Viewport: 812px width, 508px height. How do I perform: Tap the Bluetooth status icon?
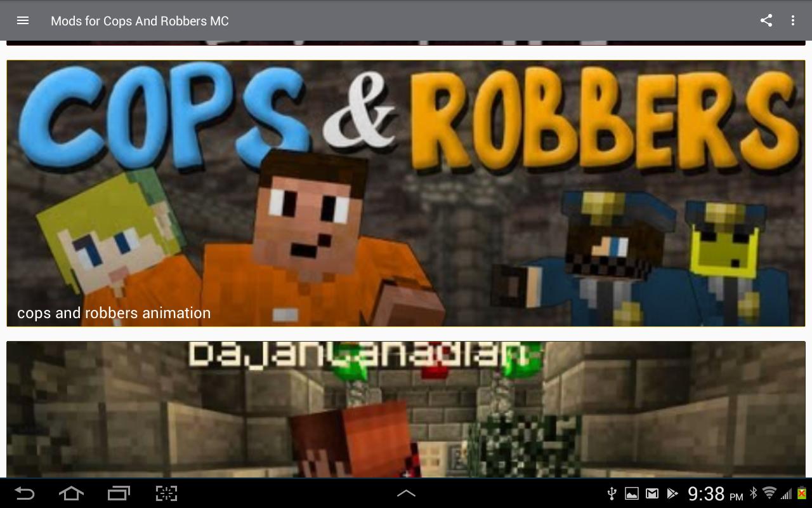point(753,493)
